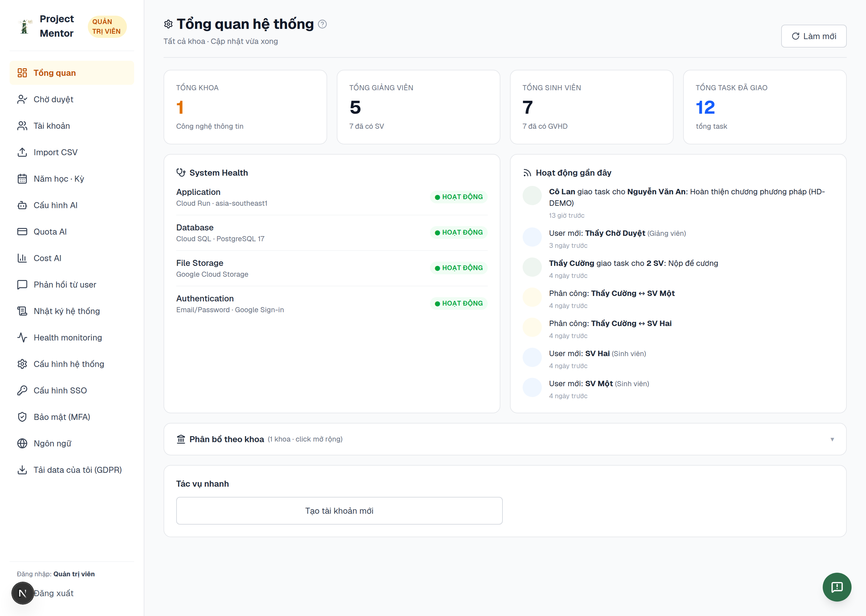Click the bank icon beside Phân bổ theo khoa
866x616 pixels.
pyautogui.click(x=181, y=439)
